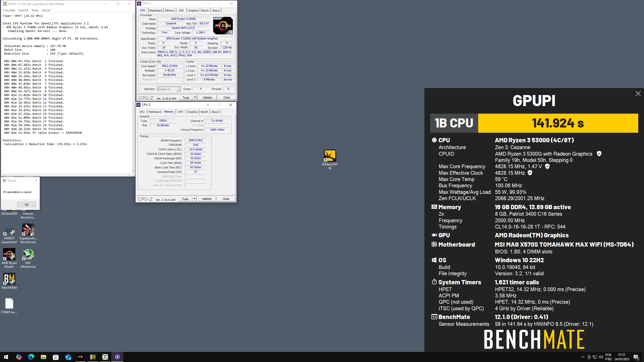Open File Explorer from the taskbar
The image size is (644, 362).
pyautogui.click(x=43, y=357)
